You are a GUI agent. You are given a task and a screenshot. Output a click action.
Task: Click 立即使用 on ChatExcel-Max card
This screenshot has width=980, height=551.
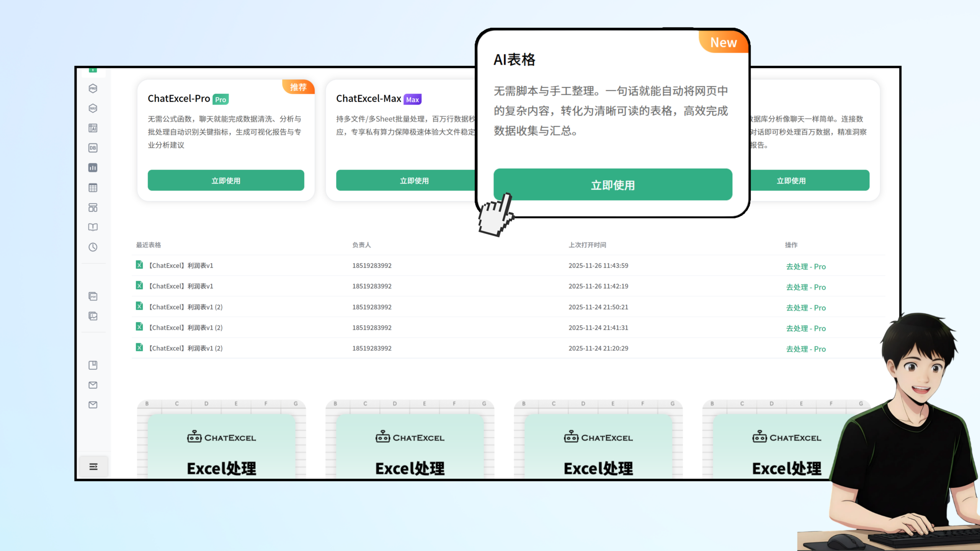[414, 181]
